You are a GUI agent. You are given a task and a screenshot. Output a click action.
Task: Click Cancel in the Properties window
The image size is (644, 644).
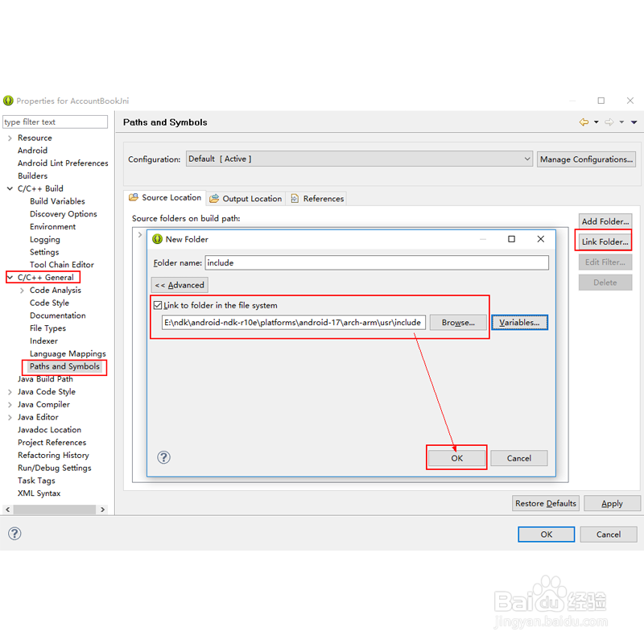609,535
